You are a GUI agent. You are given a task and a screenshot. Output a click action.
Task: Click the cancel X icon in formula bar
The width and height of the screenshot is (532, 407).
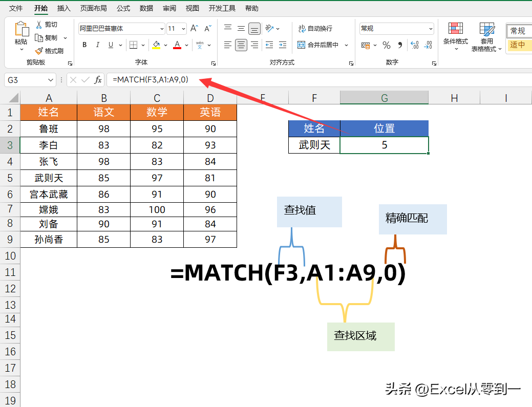[73, 80]
